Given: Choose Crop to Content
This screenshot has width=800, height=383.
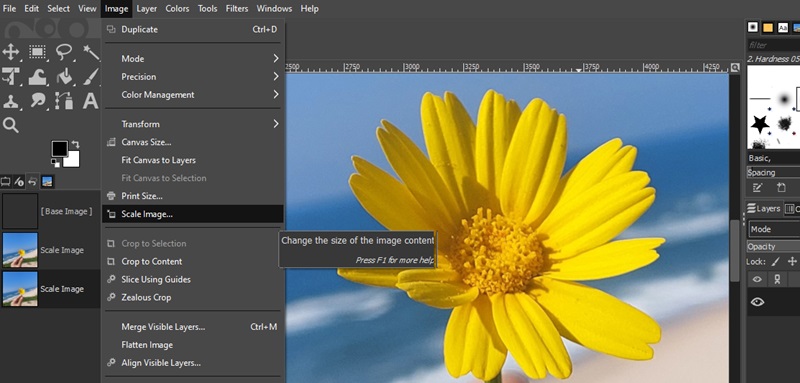Looking at the screenshot, I should pos(193,262).
